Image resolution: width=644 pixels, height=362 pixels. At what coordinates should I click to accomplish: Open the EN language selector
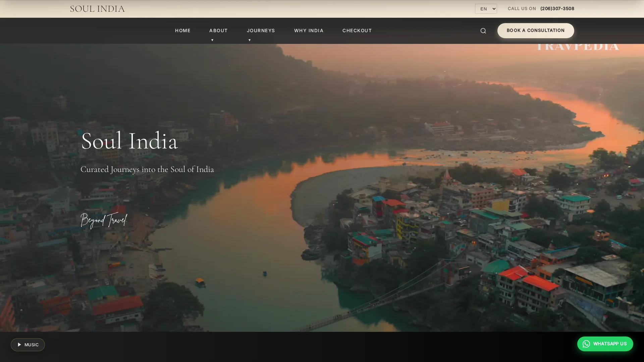486,9
